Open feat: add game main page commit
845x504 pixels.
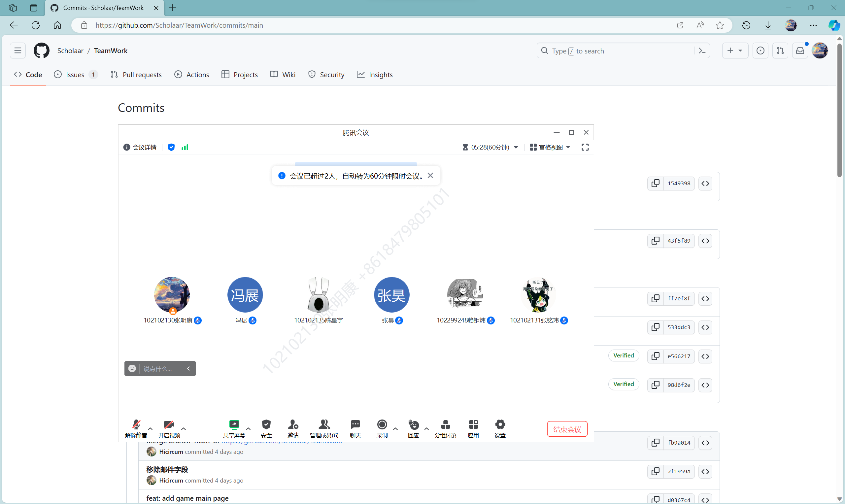click(x=187, y=498)
